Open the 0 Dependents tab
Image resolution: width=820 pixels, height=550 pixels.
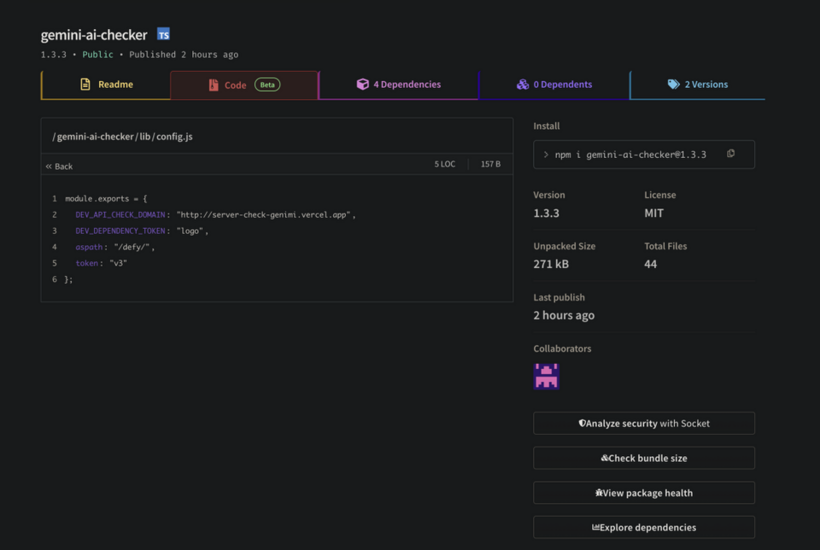(554, 85)
